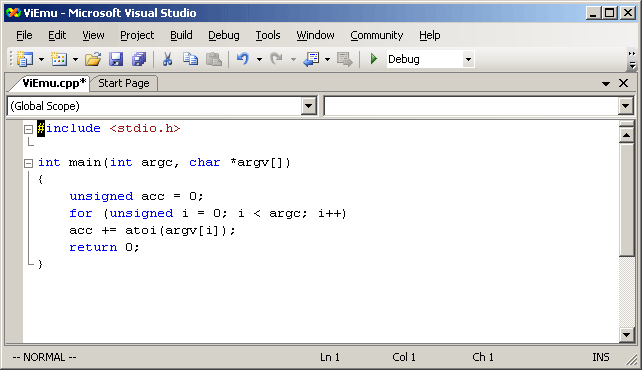Click the Undo arrow icon

tap(243, 59)
